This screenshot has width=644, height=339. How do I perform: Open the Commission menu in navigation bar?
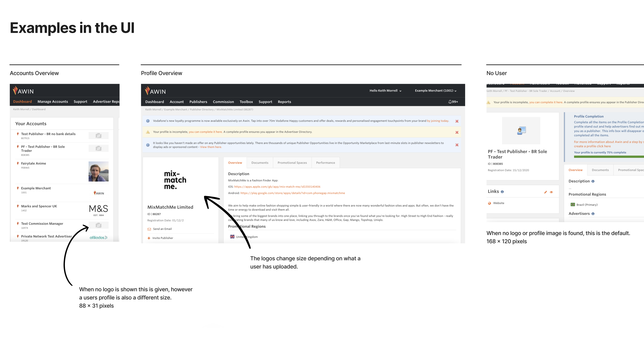[x=223, y=102]
